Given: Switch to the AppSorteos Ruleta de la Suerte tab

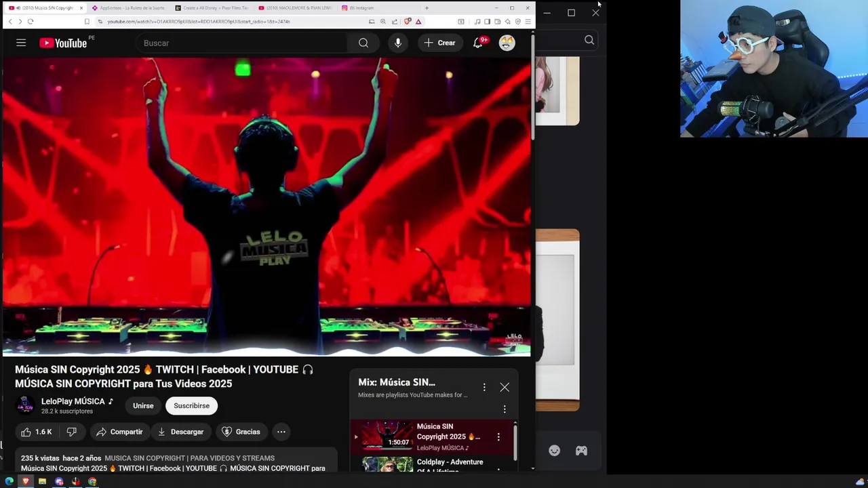Looking at the screenshot, I should pyautogui.click(x=127, y=8).
